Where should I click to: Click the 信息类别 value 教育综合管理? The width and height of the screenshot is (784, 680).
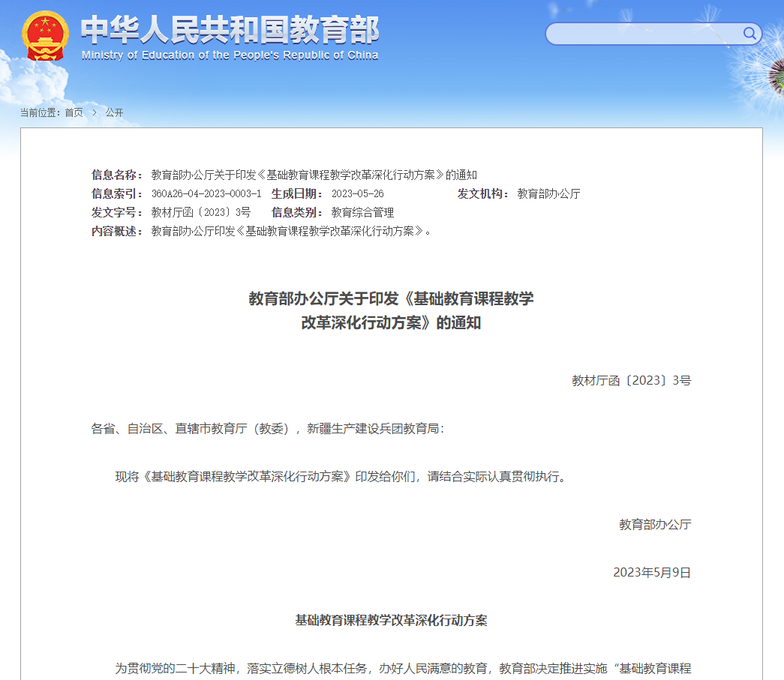point(362,212)
